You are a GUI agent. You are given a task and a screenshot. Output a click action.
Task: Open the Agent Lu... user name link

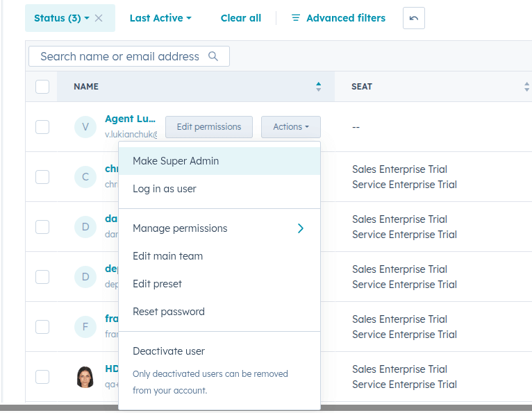tap(131, 119)
